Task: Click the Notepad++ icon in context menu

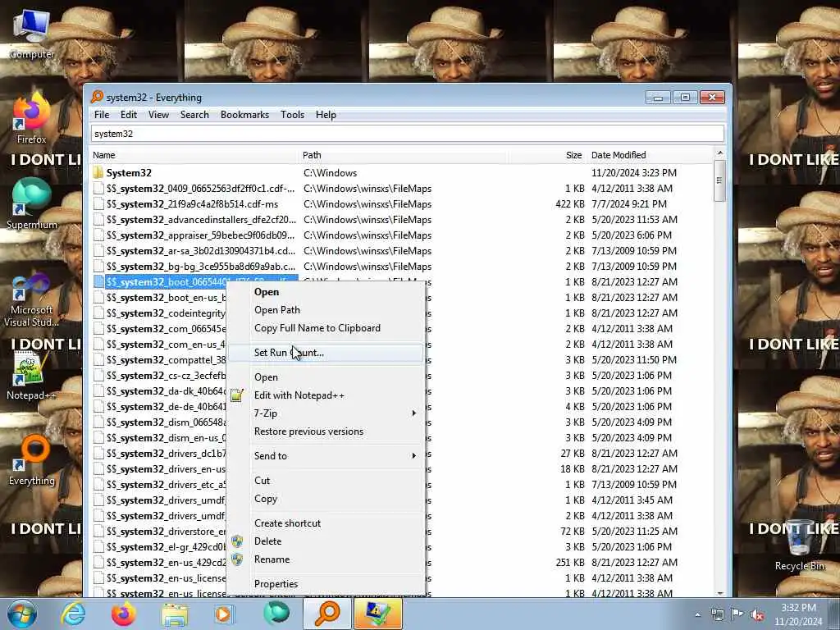Action: 237,395
